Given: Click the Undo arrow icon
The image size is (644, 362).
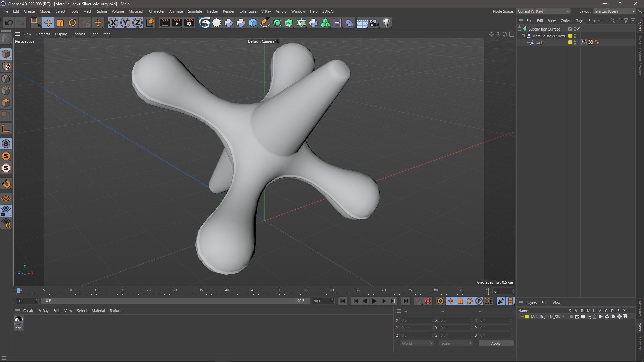Looking at the screenshot, I should (9, 23).
